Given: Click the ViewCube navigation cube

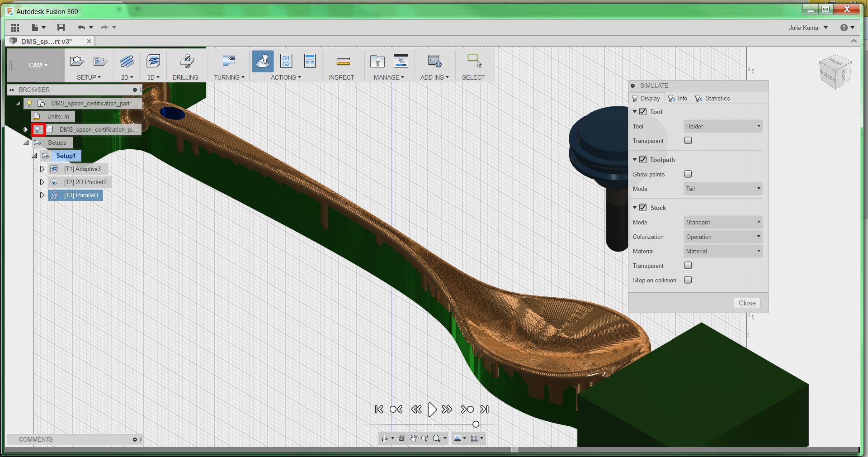Looking at the screenshot, I should point(835,72).
